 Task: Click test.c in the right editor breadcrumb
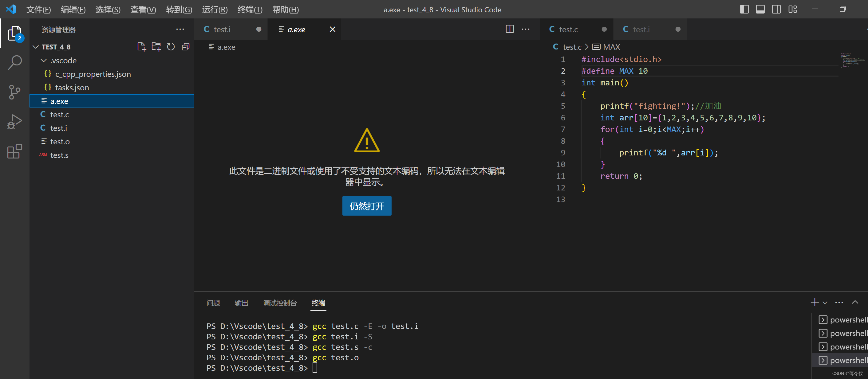click(x=572, y=47)
